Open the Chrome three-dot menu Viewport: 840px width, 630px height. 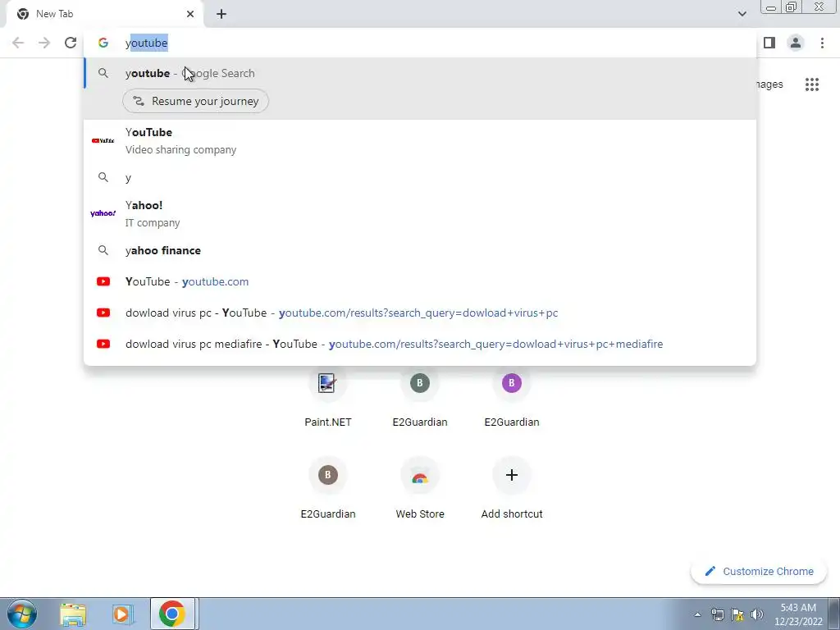pyautogui.click(x=822, y=43)
